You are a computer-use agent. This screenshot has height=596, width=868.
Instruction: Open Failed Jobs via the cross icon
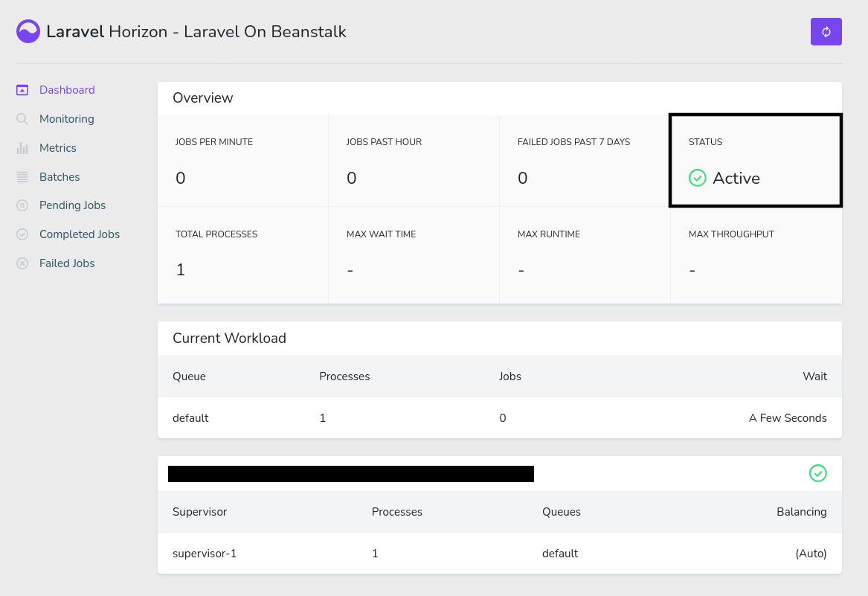(x=22, y=263)
